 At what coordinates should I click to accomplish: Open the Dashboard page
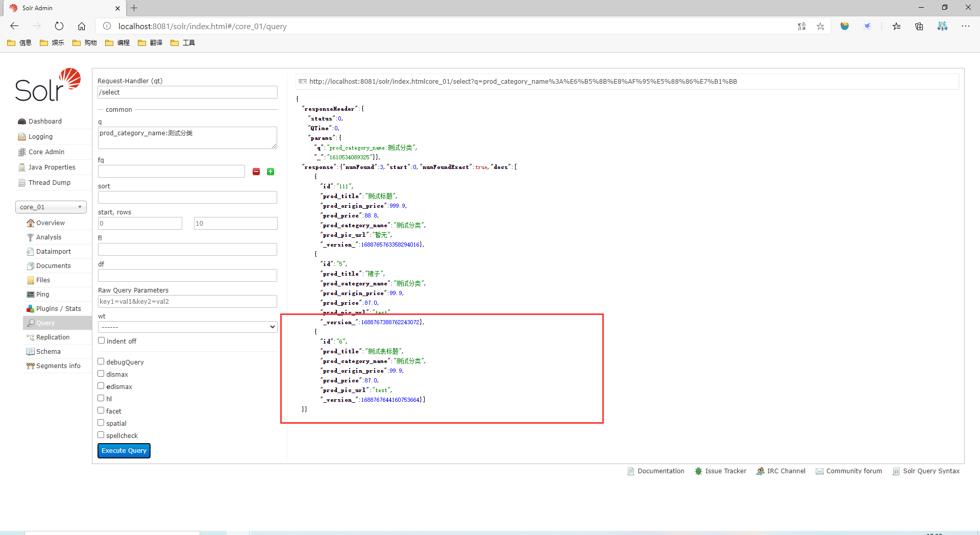[x=45, y=121]
